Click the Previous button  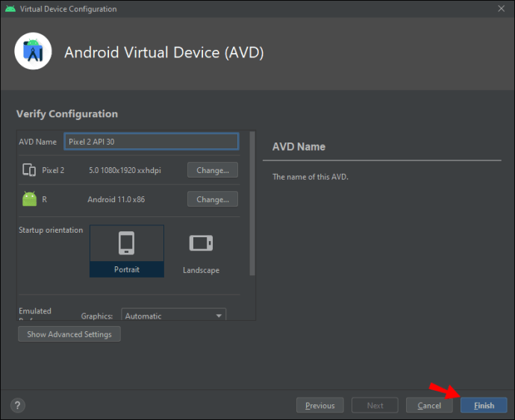pos(320,406)
